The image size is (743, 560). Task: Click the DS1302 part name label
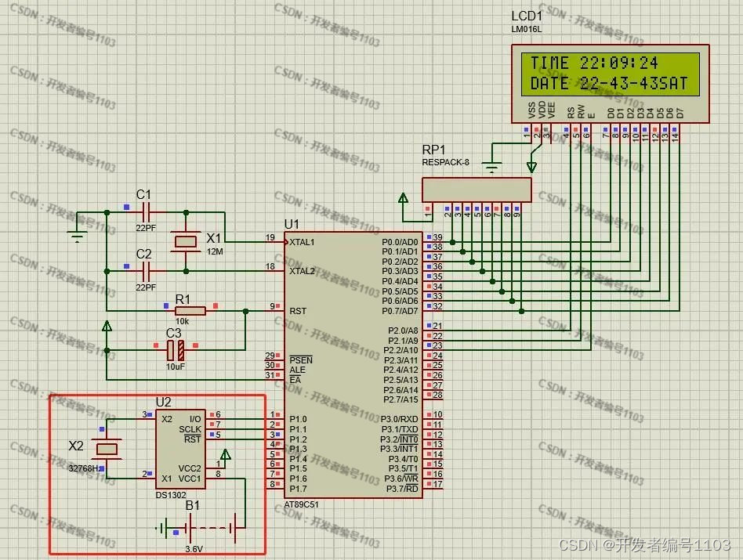click(x=171, y=495)
